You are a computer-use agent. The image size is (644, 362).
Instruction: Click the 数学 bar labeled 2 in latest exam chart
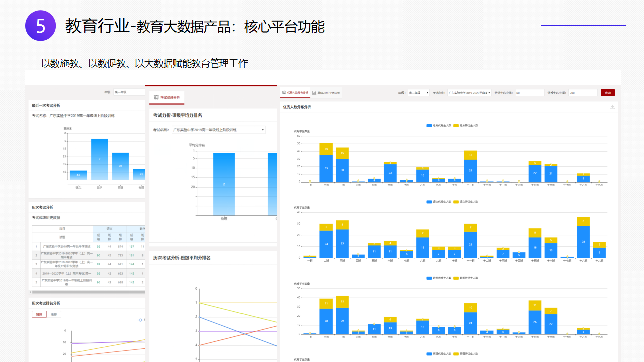pyautogui.click(x=100, y=159)
